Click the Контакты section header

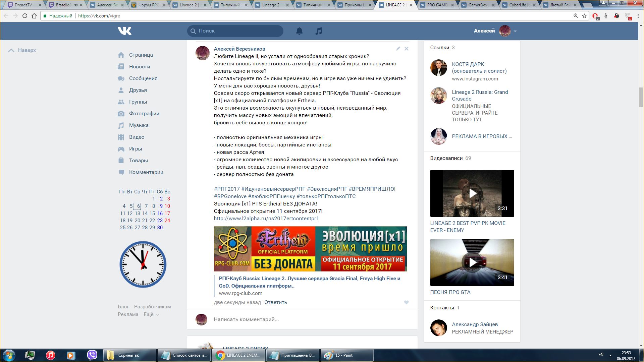click(x=442, y=308)
